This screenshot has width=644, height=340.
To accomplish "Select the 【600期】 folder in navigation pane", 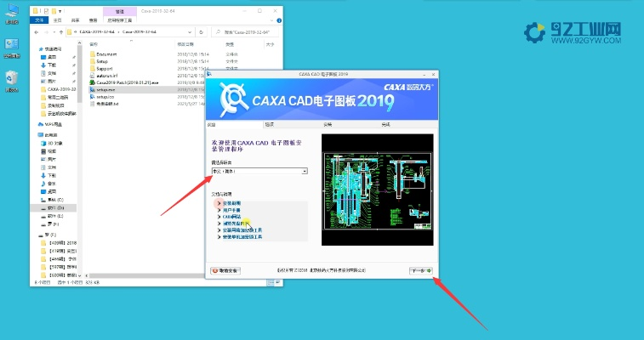I will click(x=59, y=275).
